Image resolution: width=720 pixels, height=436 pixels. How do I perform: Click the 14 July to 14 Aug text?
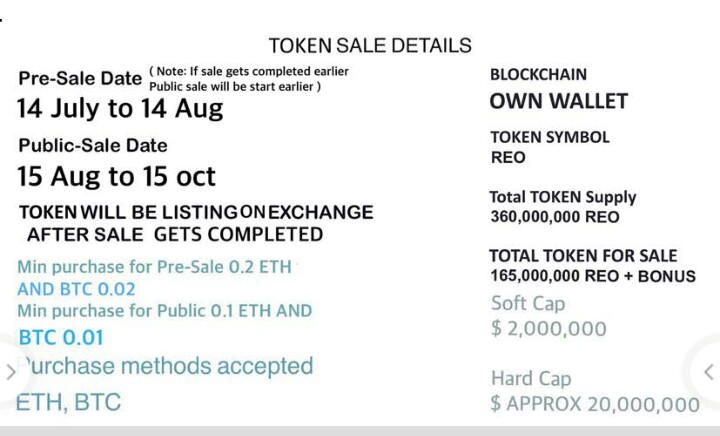tap(120, 109)
